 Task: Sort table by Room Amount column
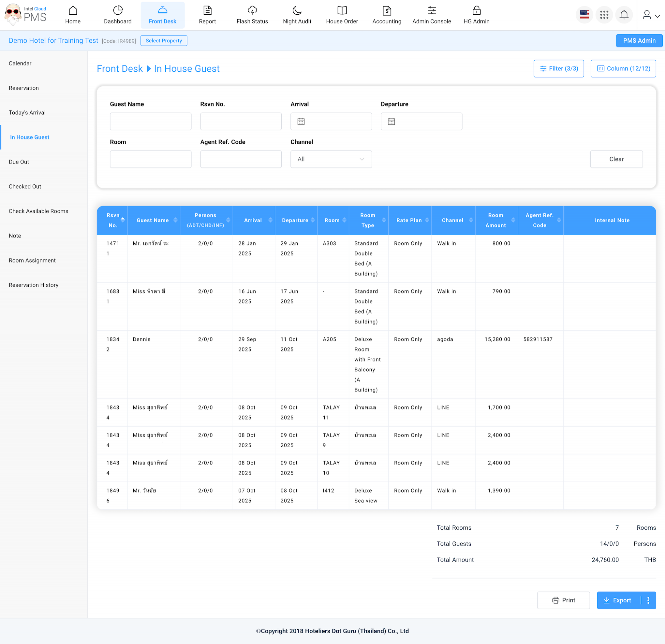513,220
